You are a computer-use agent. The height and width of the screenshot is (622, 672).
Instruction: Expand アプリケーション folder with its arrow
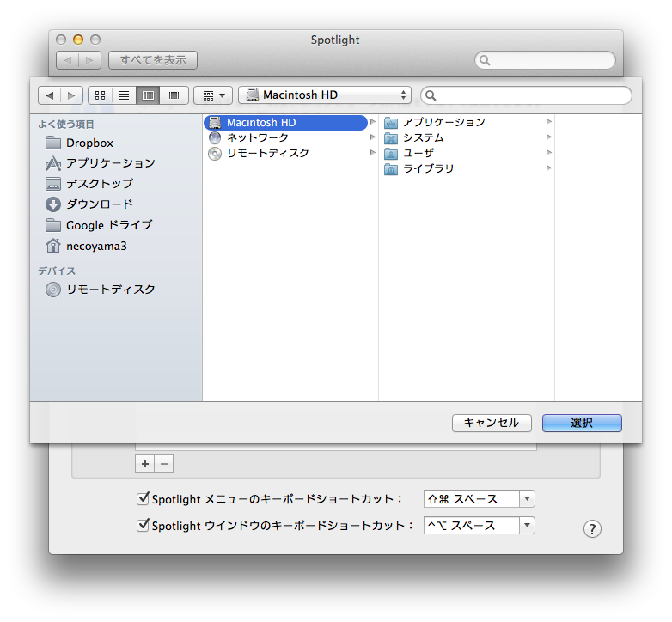click(549, 122)
